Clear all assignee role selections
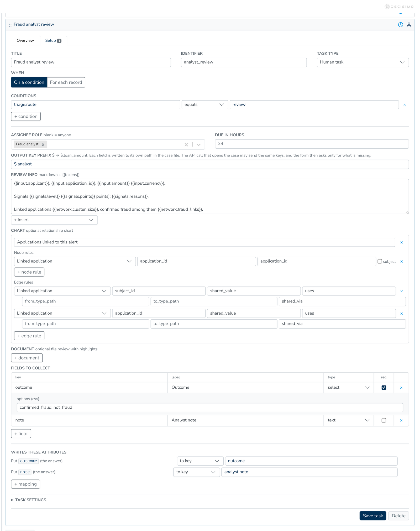The height and width of the screenshot is (531, 420). coord(186,144)
